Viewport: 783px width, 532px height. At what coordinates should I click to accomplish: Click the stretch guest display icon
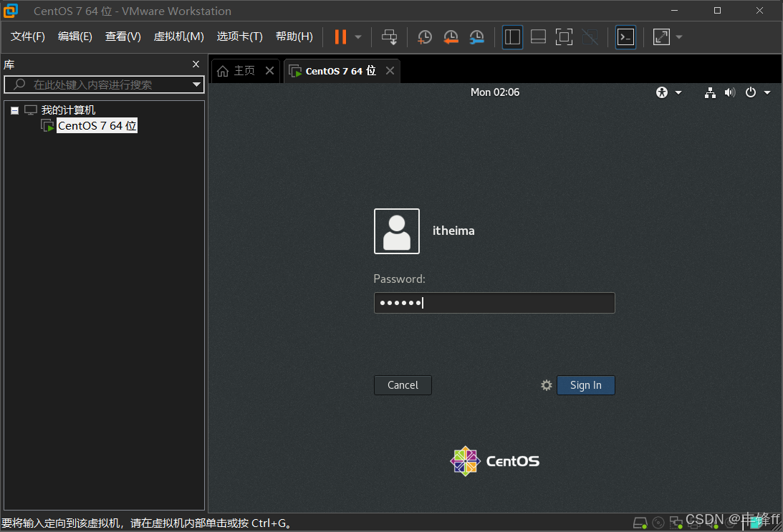pos(662,37)
